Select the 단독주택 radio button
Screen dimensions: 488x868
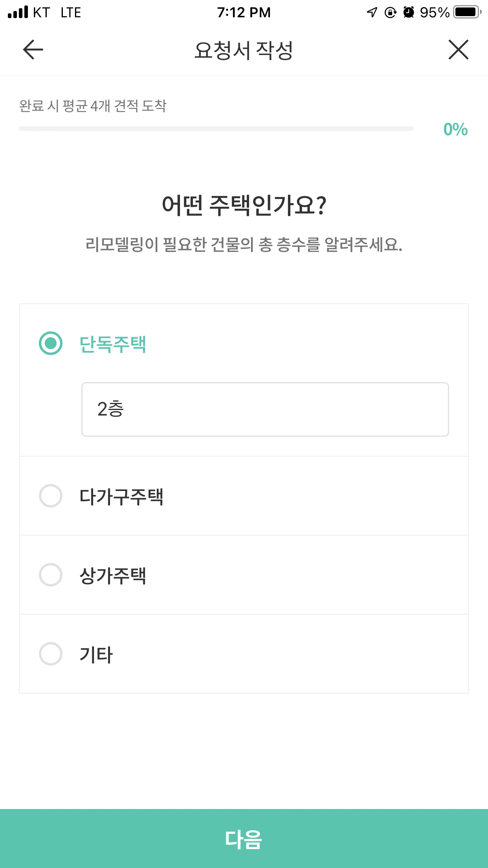pos(51,343)
